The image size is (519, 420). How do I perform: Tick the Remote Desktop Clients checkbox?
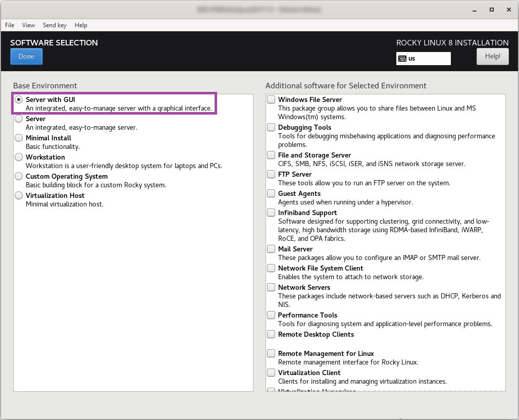[x=271, y=334]
